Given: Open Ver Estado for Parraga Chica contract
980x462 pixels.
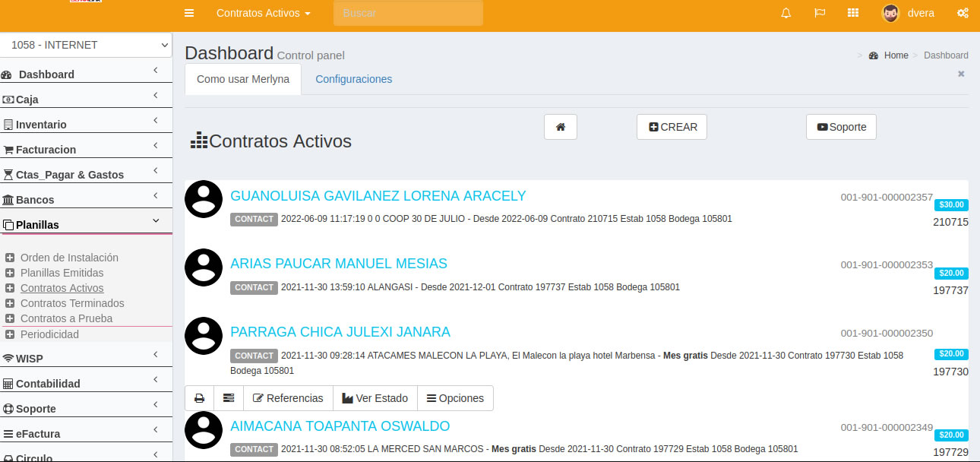Looking at the screenshot, I should pos(375,397).
